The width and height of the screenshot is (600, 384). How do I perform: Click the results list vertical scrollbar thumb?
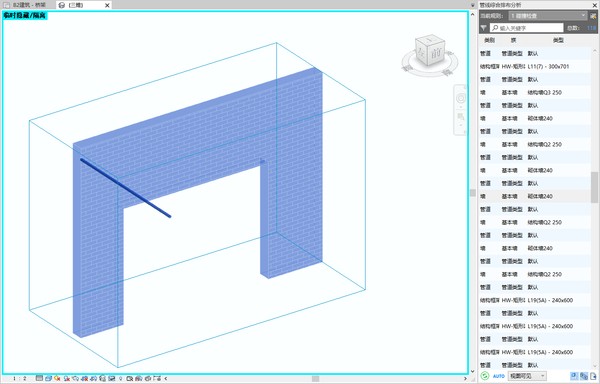point(595,187)
